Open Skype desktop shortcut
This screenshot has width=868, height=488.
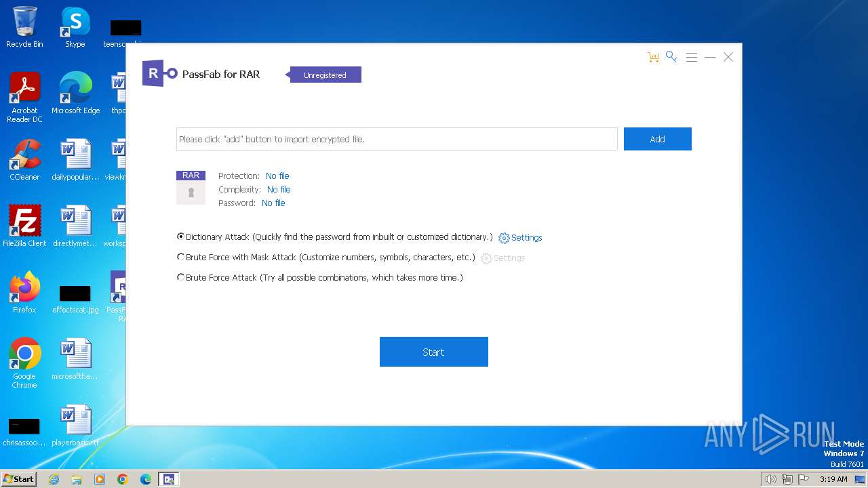pos(75,27)
